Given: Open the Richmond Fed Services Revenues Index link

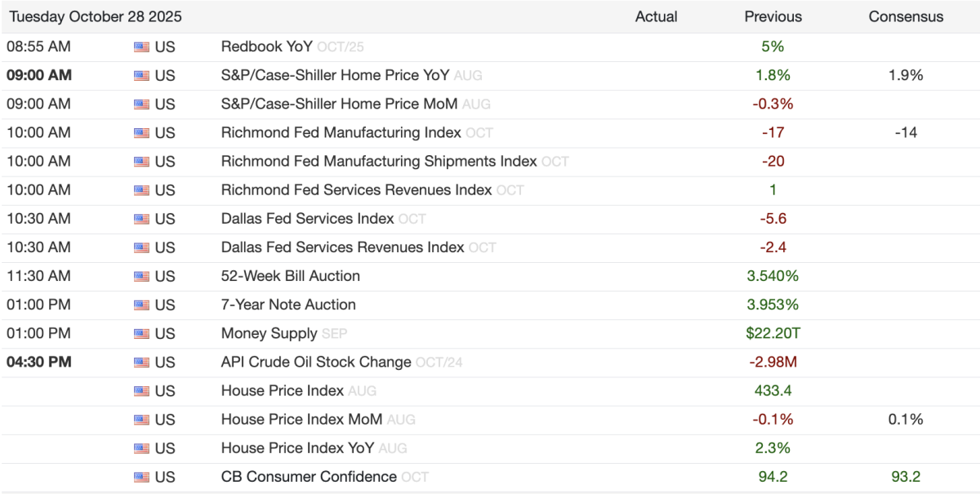Looking at the screenshot, I should (x=356, y=189).
